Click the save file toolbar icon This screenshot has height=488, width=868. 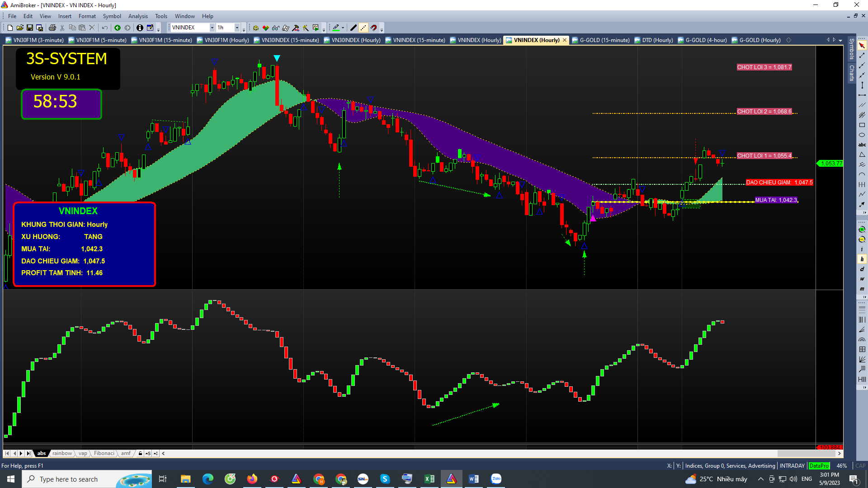(x=30, y=28)
